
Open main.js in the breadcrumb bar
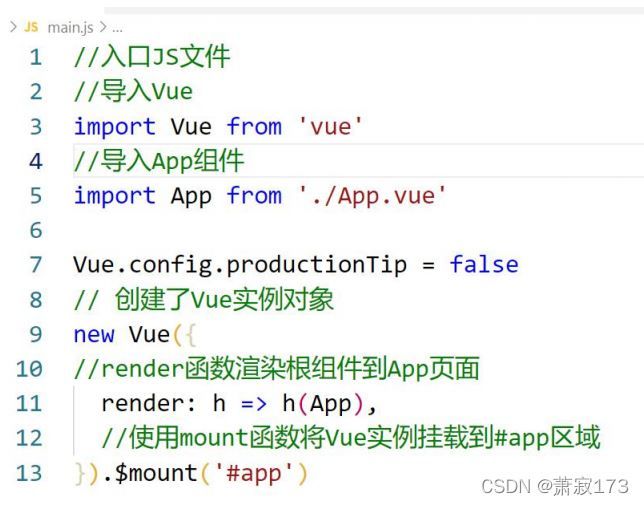(70, 27)
